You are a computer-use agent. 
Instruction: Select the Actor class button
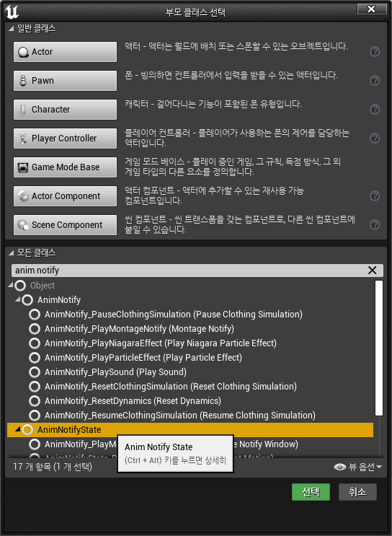66,52
